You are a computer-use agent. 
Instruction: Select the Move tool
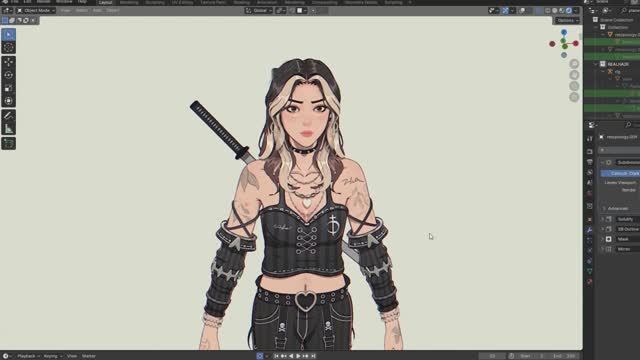click(9, 62)
